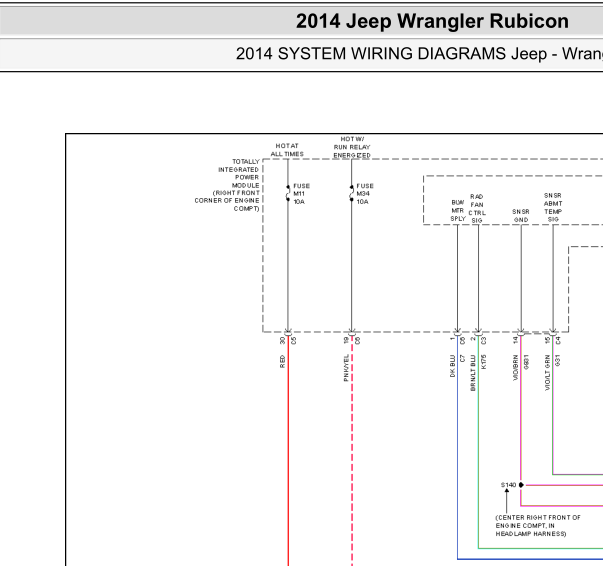The image size is (603, 566).
Task: Click the fuse M11 symbol
Action: coord(288,193)
